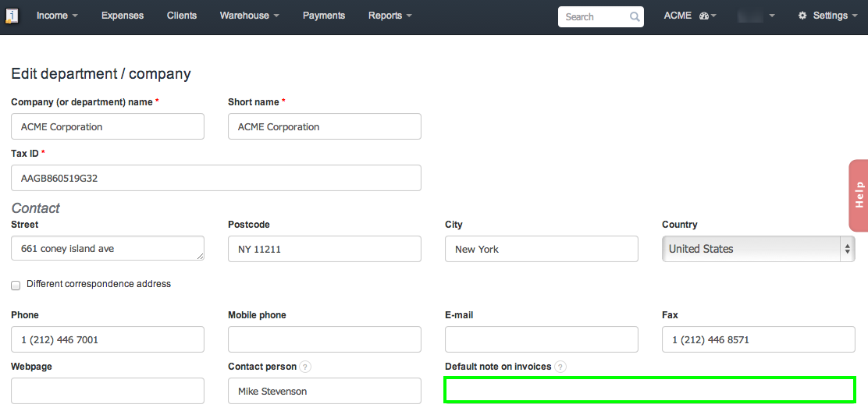Click the help icon next to Contact person
Screen dimensions: 868x408
pyautogui.click(x=304, y=367)
